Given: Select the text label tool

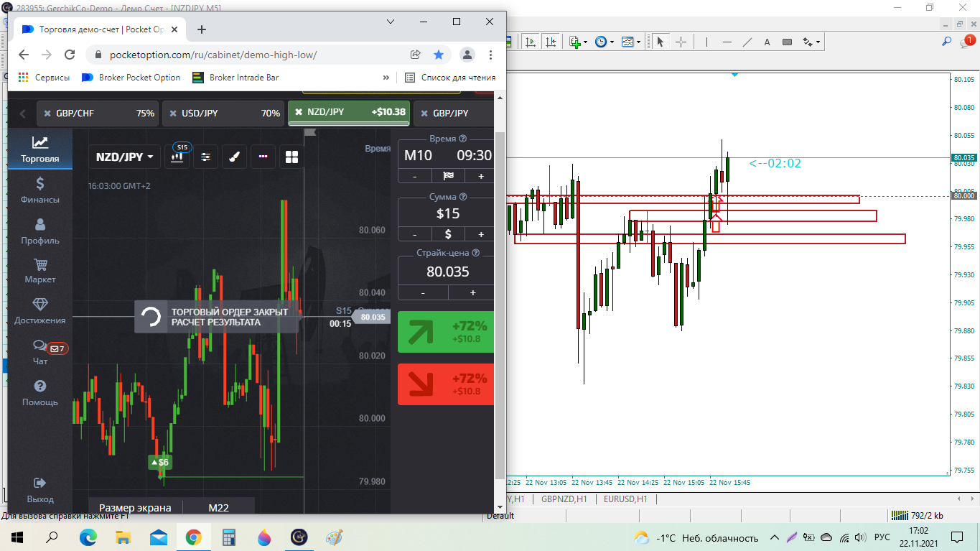Looking at the screenshot, I should tap(767, 42).
